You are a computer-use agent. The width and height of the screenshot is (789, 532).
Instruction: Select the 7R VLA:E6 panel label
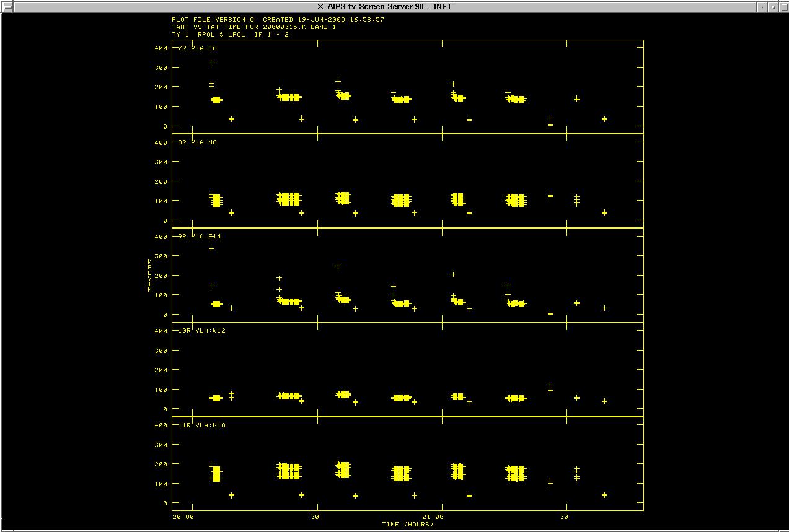(x=197, y=48)
